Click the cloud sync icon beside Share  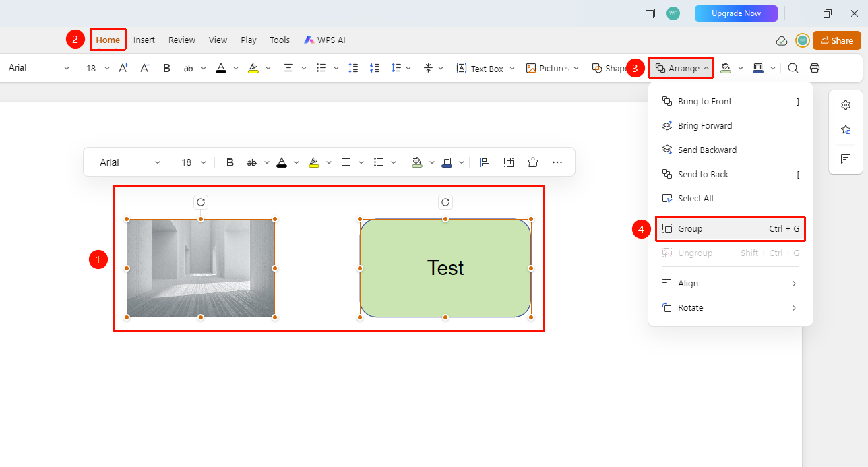782,40
